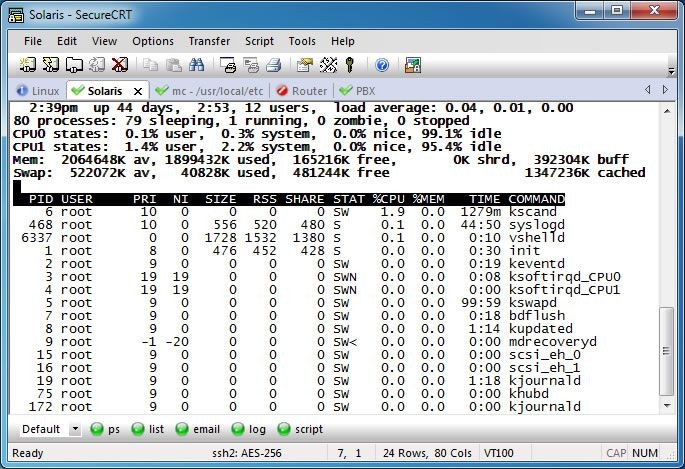Click the 'COMMAND' column header
Image resolution: width=685 pixels, height=469 pixels.
click(x=536, y=199)
